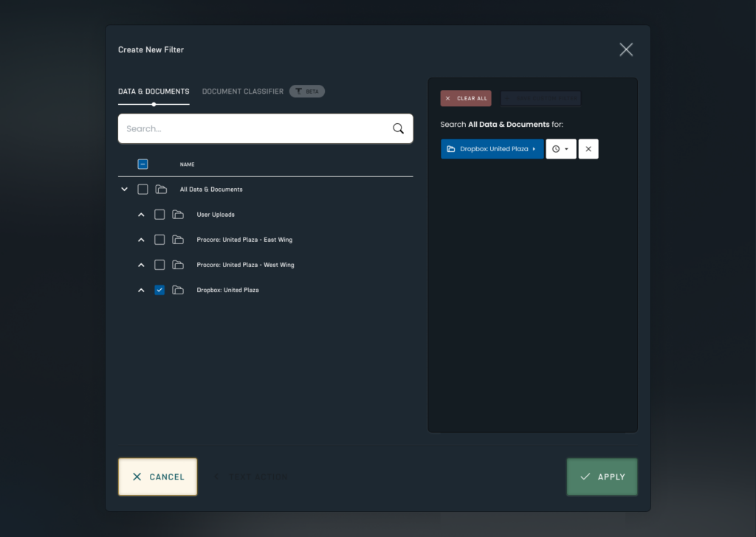This screenshot has height=537, width=756.
Task: Check Procore: United Plaza - West Wing checkbox
Action: [159, 265]
